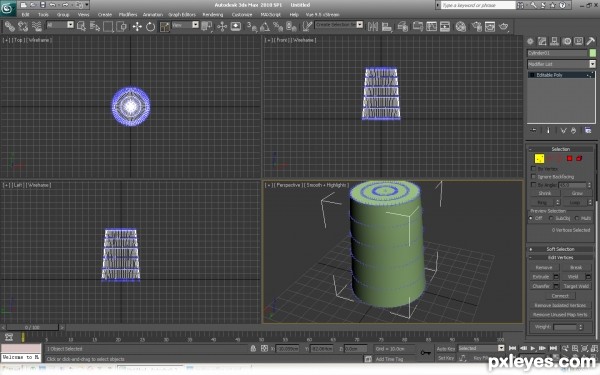Viewport: 600px width, 375px height.
Task: Toggle the Angle Snap button
Action: pos(265,26)
